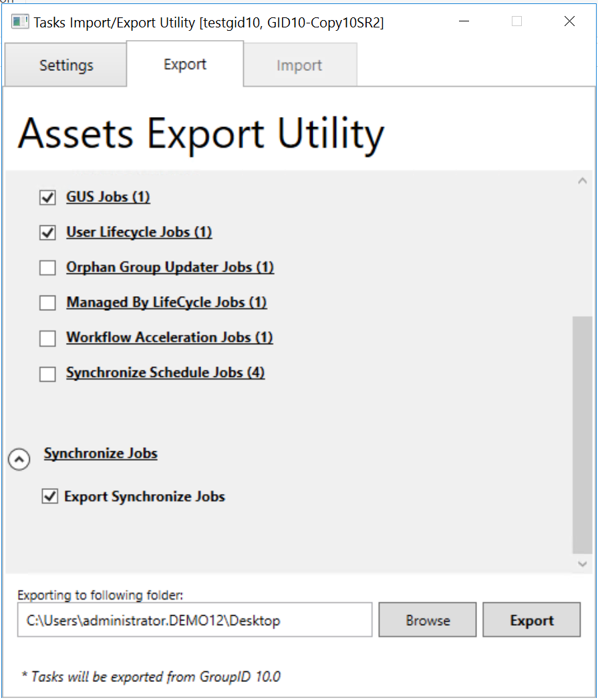The width and height of the screenshot is (598, 700).
Task: Collapse the Synchronize Jobs section
Action: coord(19,459)
